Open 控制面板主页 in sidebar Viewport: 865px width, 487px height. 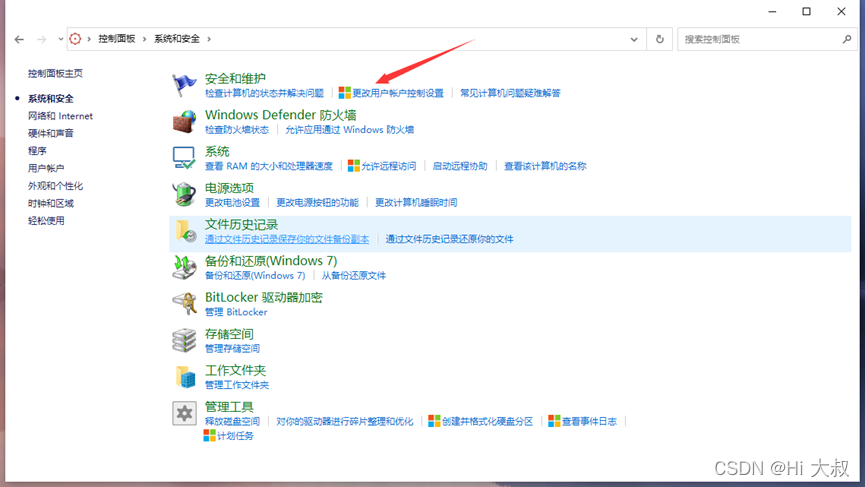tap(55, 73)
